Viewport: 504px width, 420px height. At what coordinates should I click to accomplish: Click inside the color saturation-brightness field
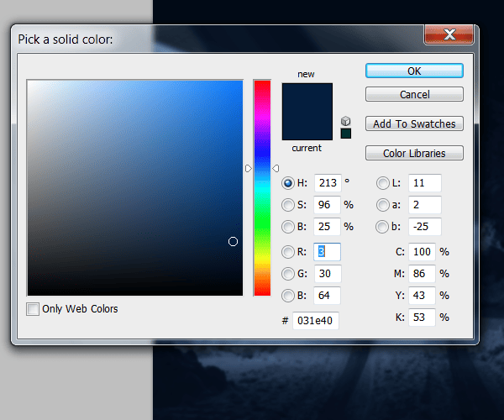(134, 186)
